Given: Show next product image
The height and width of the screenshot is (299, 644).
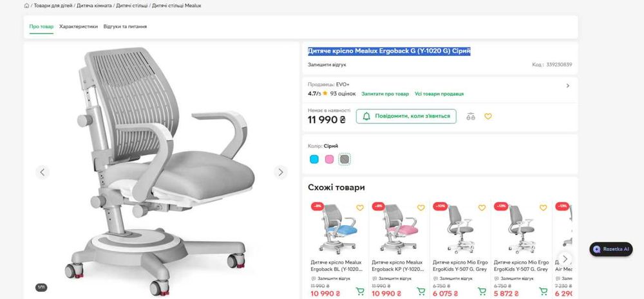Looking at the screenshot, I should pyautogui.click(x=281, y=172).
